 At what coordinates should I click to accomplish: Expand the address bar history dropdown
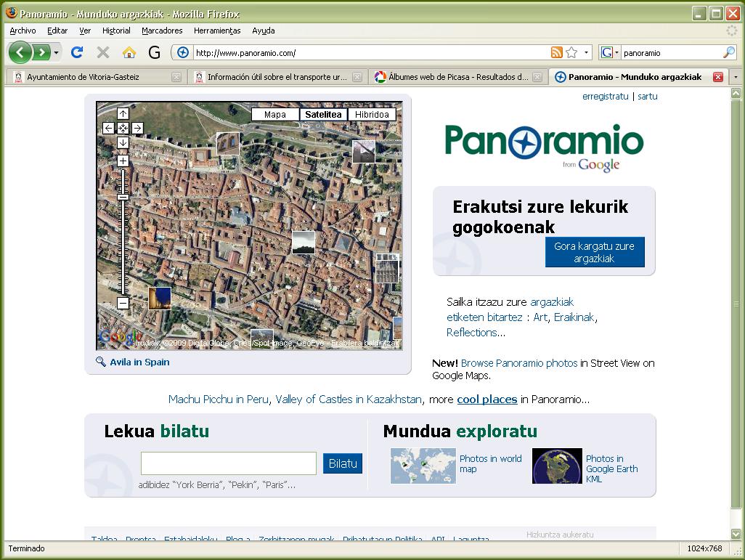(x=586, y=52)
